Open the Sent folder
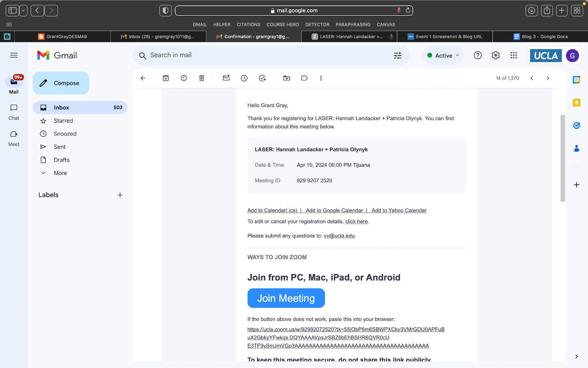Screen dimensions: 588x368 (x=80, y=147)
